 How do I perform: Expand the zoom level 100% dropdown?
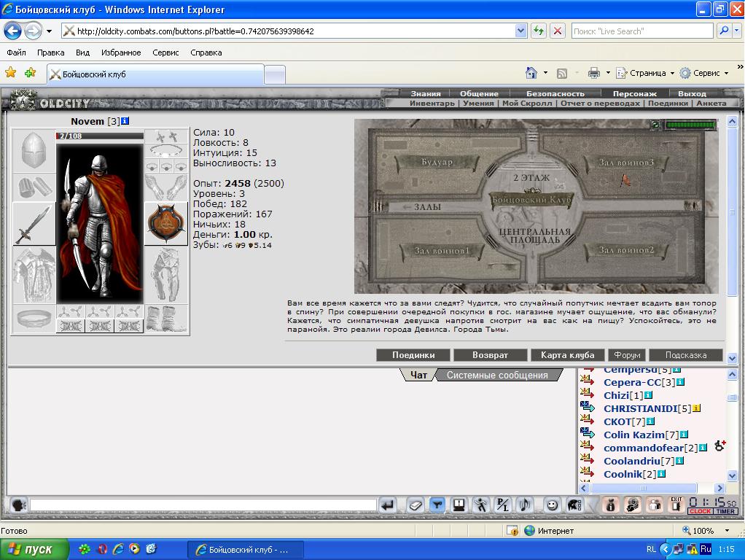pyautogui.click(x=727, y=531)
